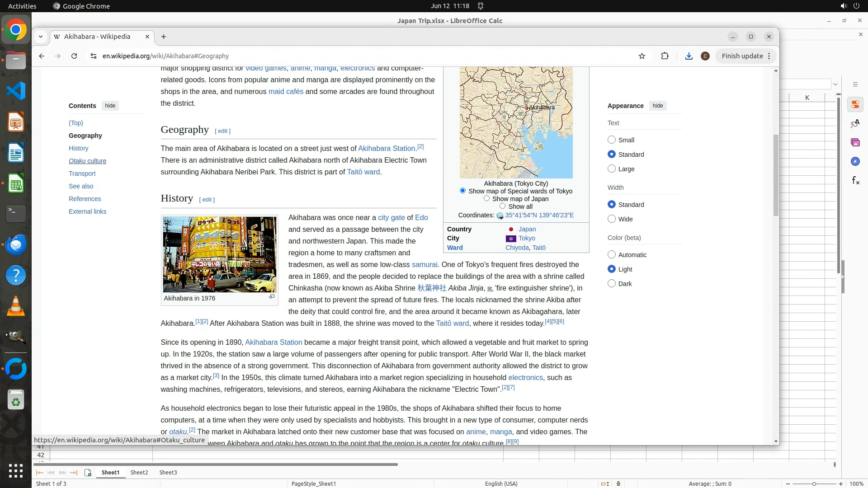Go back to the previous page
Screen dimensions: 868x488
42,56
